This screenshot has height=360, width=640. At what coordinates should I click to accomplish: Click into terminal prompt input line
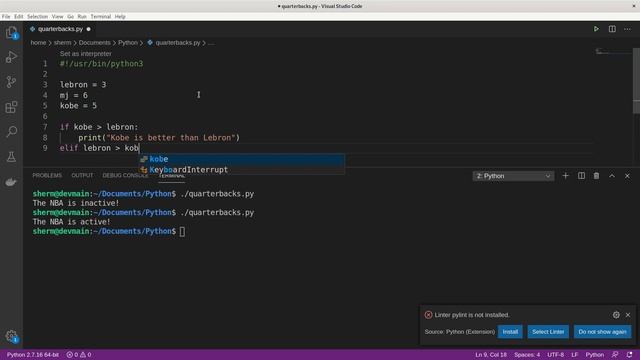point(182,231)
